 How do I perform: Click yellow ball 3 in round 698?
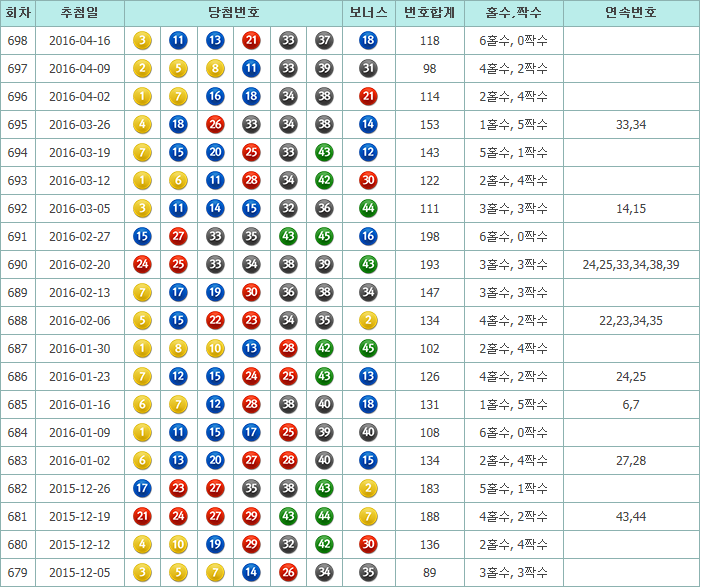coord(142,41)
